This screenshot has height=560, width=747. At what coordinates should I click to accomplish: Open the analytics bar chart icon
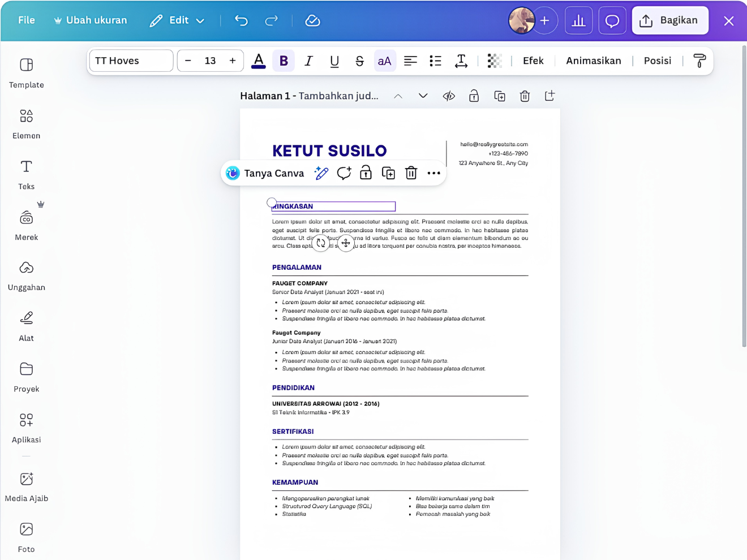click(x=578, y=21)
